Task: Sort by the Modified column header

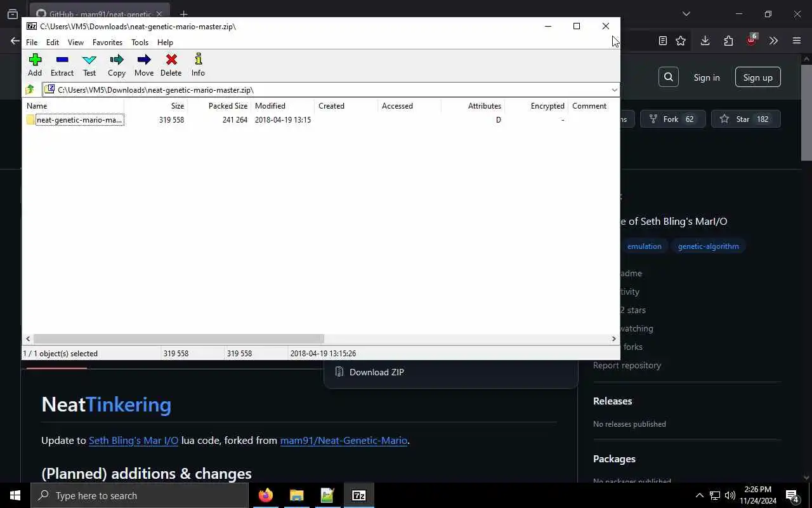Action: coord(282,106)
